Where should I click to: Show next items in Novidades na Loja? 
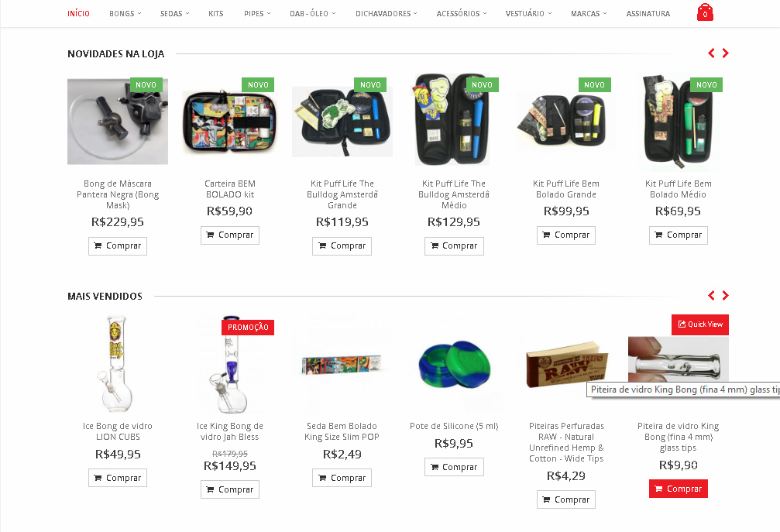[725, 53]
